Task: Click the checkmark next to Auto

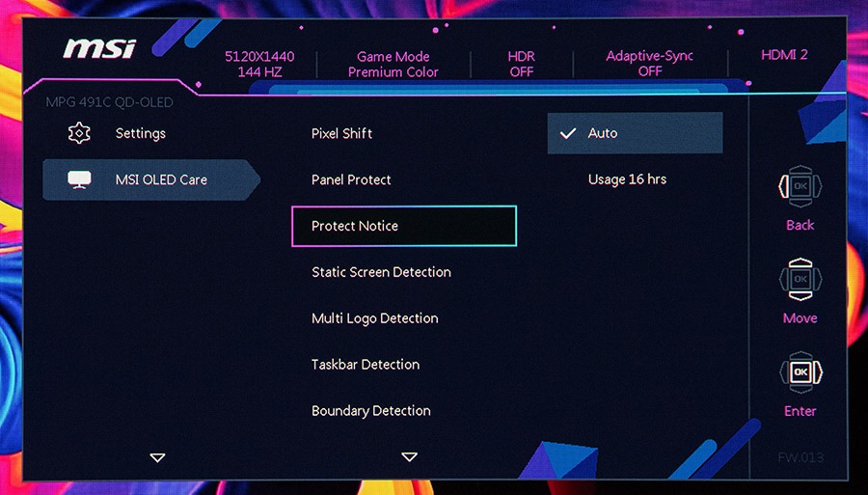Action: point(568,133)
